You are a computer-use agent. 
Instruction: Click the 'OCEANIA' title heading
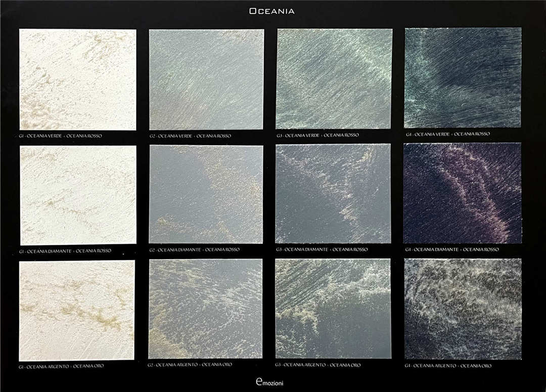point(272,11)
